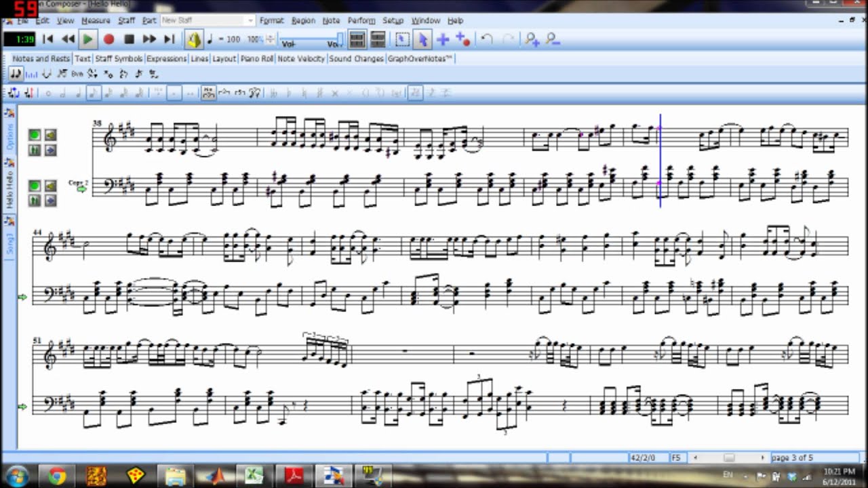Toggle the second staff green enable button
Image resolution: width=868 pixels, height=488 pixels.
tap(35, 186)
